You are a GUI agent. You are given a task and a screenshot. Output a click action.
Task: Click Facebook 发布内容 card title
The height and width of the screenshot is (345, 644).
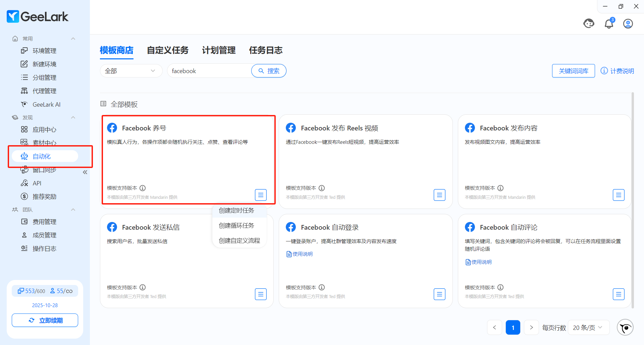click(508, 128)
